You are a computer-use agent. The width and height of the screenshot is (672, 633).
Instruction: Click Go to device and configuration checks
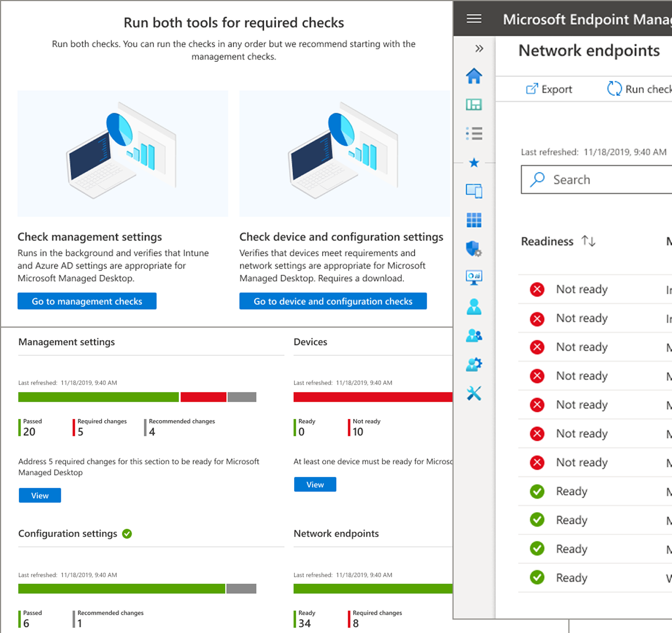tap(333, 301)
